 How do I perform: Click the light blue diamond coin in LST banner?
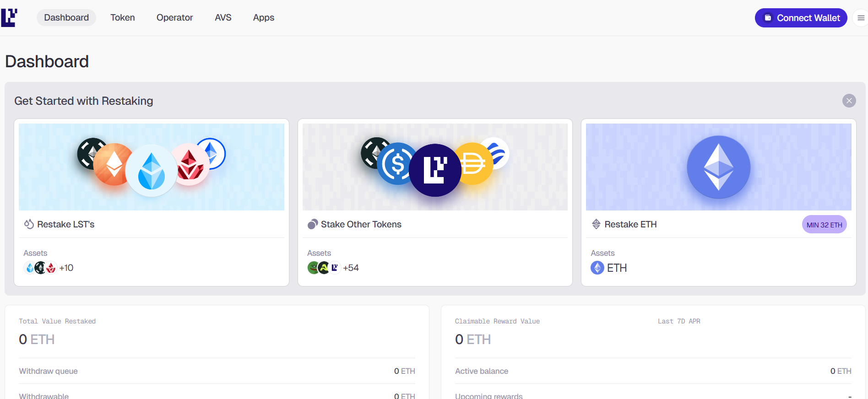pos(152,171)
